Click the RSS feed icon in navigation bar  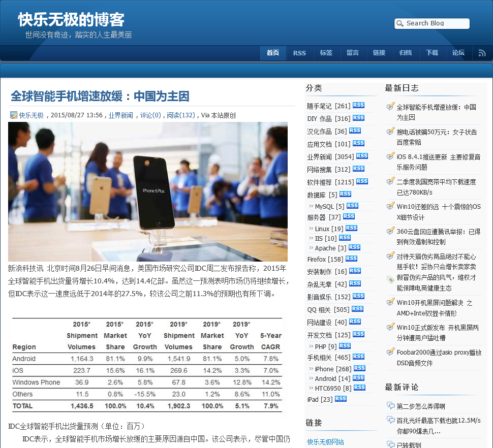pyautogui.click(x=482, y=53)
